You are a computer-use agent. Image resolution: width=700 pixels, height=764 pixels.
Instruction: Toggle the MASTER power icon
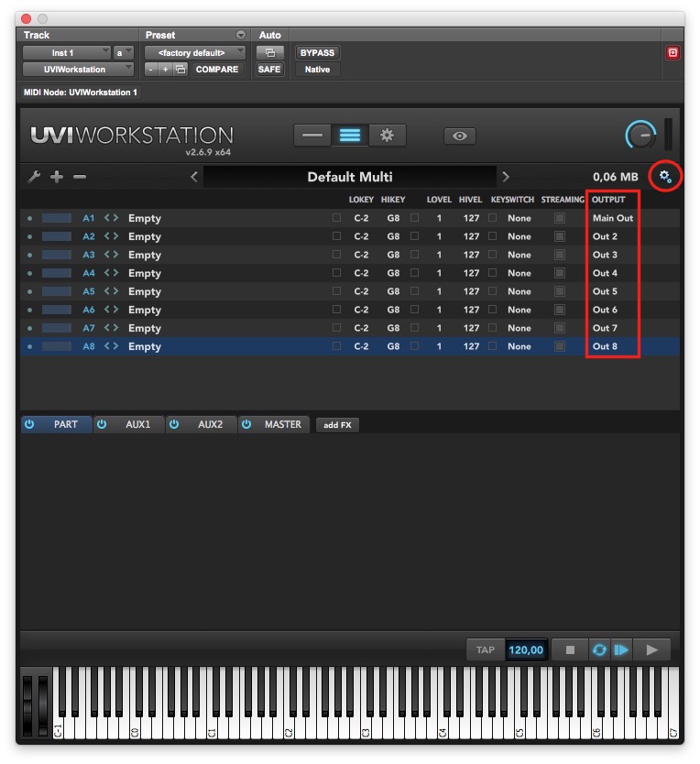pos(246,424)
